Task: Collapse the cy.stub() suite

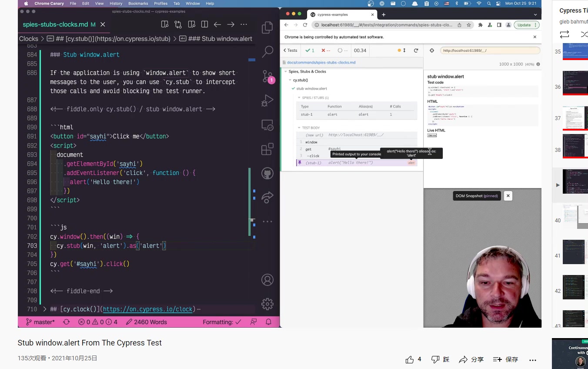Action: tap(290, 80)
